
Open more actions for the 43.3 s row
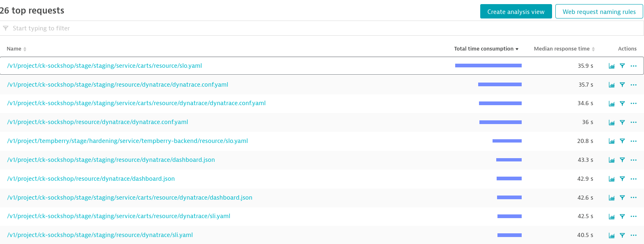pyautogui.click(x=634, y=160)
